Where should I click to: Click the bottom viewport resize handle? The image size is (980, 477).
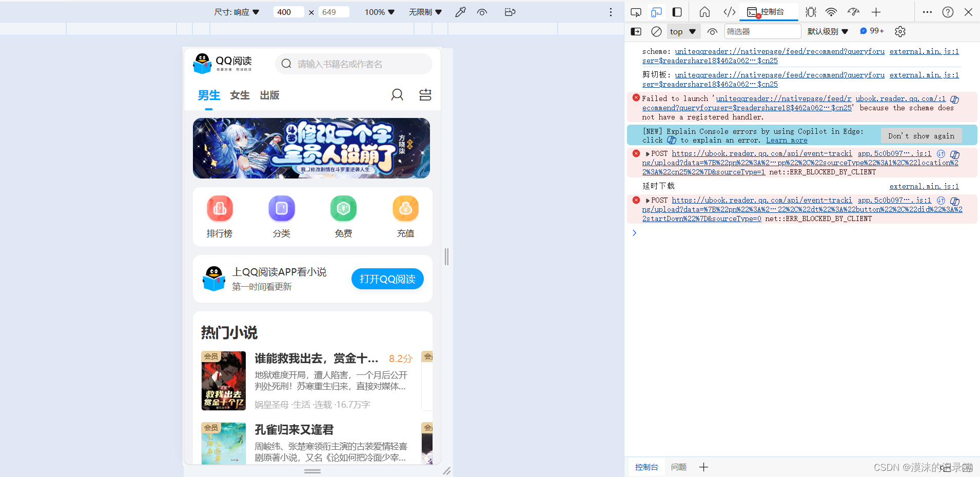pos(312,471)
